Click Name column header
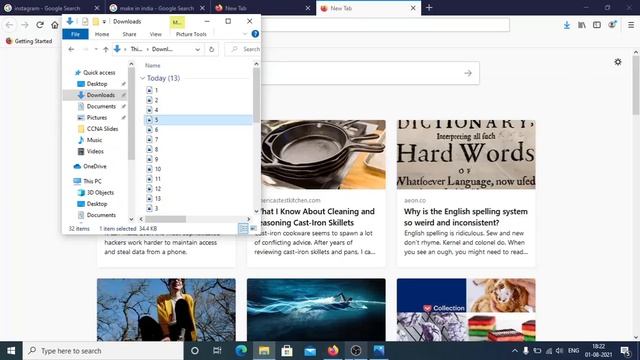This screenshot has width=640, height=360. click(x=153, y=65)
